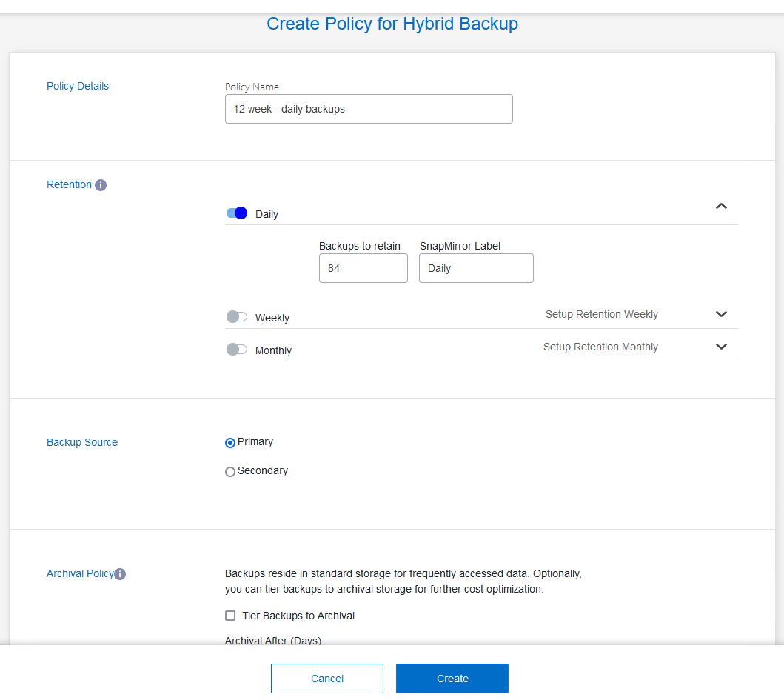Expand the Weekly retention chevron
The height and width of the screenshot is (700, 784).
(x=721, y=314)
